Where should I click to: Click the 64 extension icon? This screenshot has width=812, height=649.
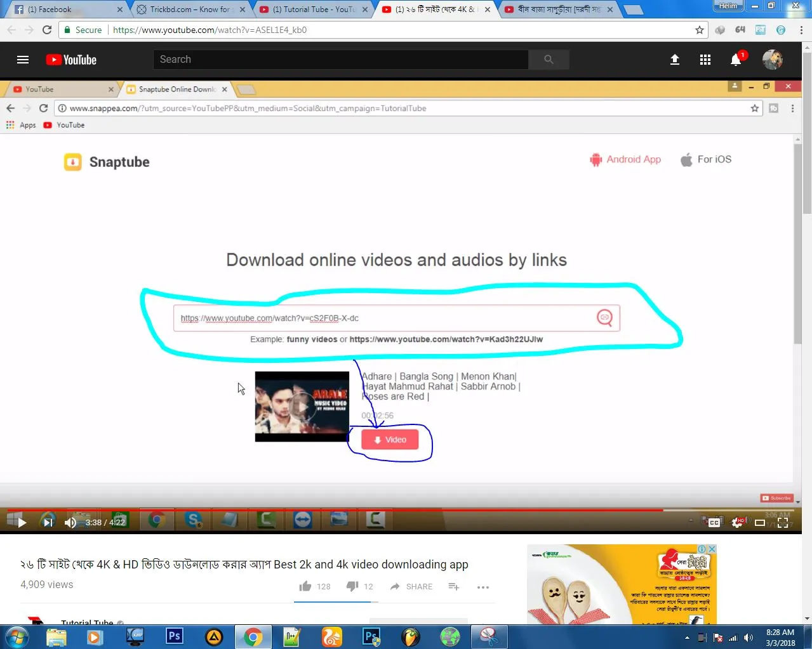coord(740,30)
